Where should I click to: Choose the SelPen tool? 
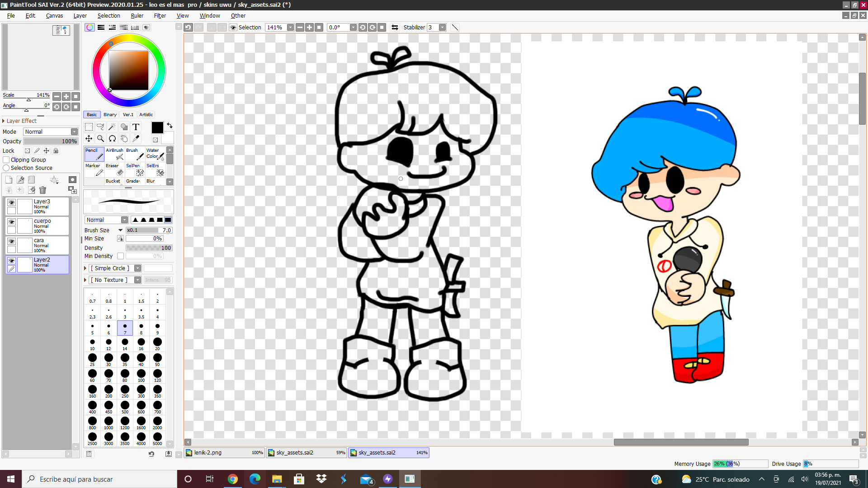pyautogui.click(x=135, y=169)
